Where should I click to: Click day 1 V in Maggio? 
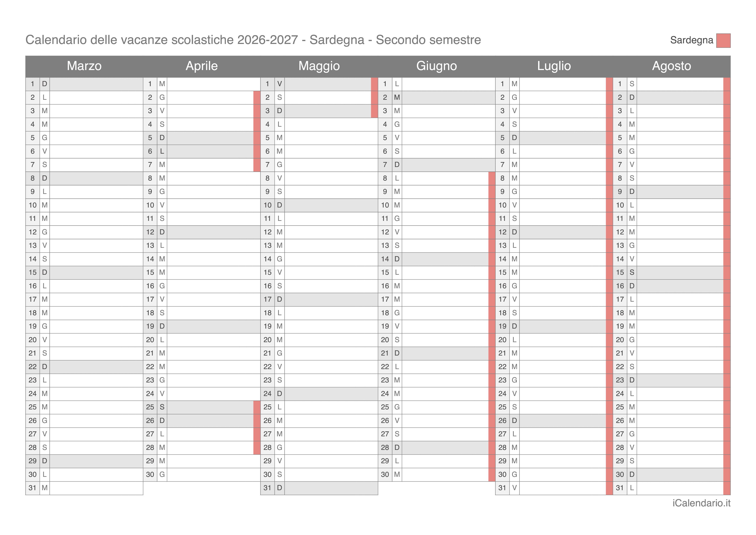point(319,84)
